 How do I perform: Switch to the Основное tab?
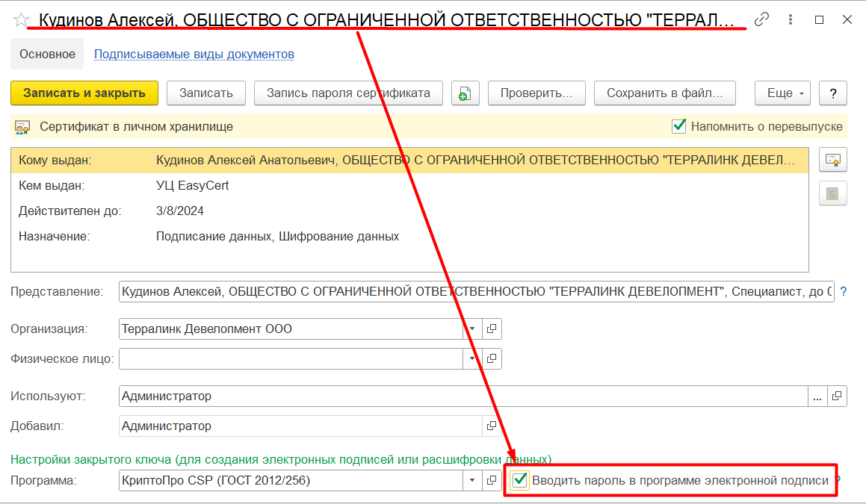pyautogui.click(x=48, y=54)
